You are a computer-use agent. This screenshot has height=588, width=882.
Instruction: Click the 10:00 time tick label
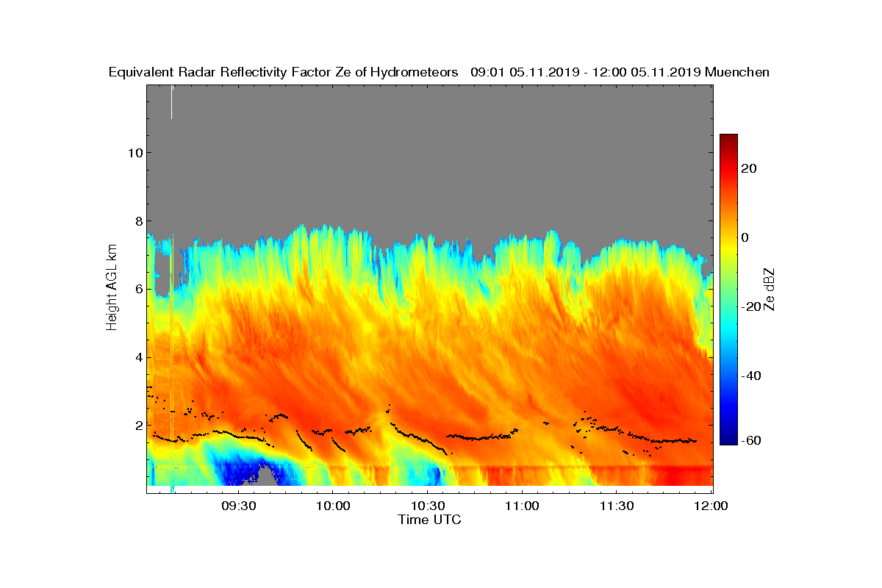332,506
